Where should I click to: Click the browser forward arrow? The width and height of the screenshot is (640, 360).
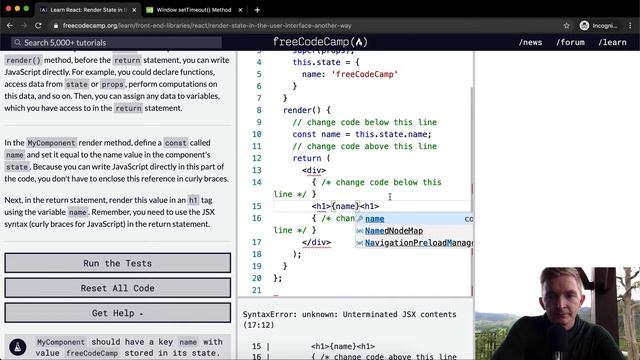[24, 25]
